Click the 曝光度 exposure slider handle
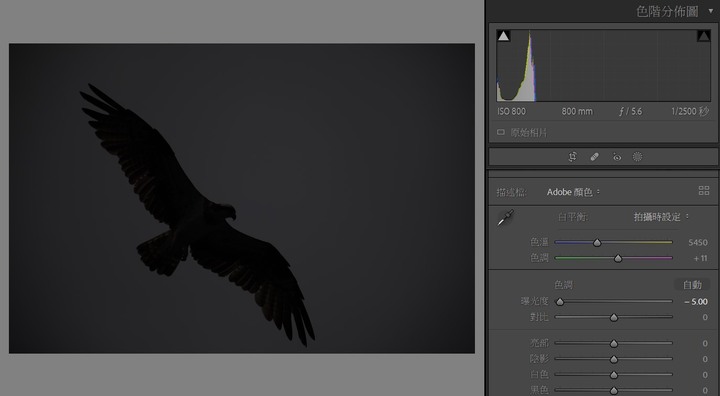The width and height of the screenshot is (720, 396). (x=560, y=302)
